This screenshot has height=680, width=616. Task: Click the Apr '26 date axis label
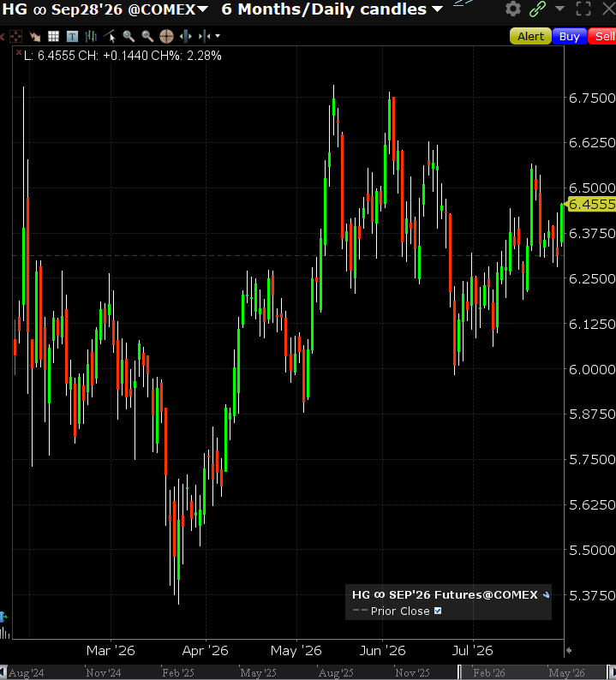205,651
